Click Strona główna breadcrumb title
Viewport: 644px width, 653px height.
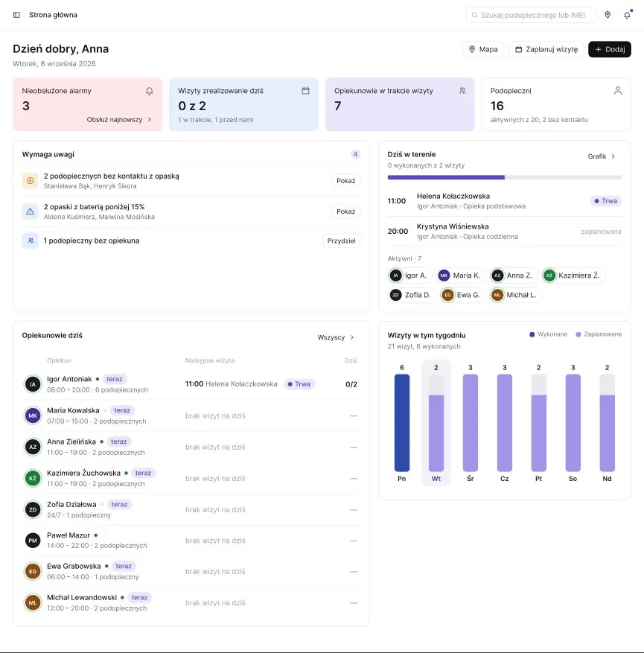[x=54, y=15]
